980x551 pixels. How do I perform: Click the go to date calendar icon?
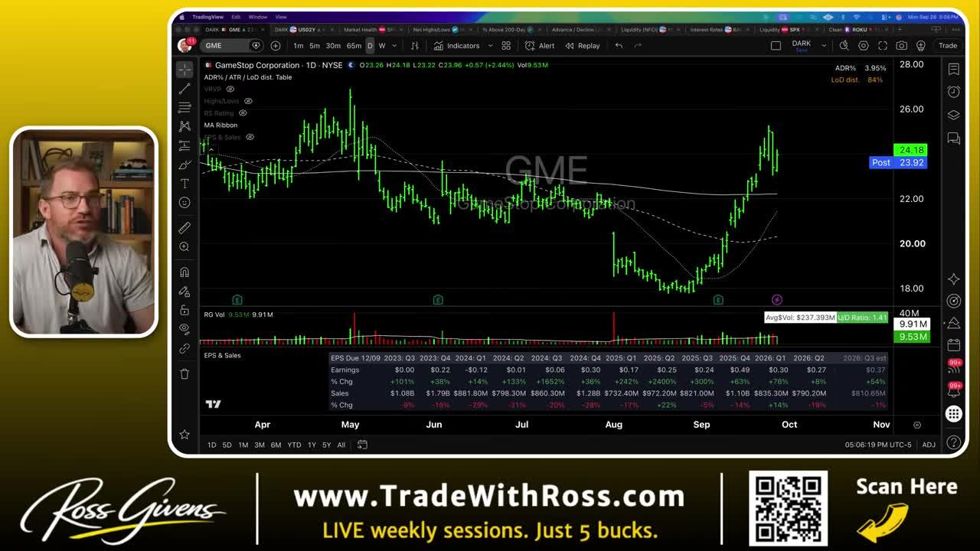362,445
